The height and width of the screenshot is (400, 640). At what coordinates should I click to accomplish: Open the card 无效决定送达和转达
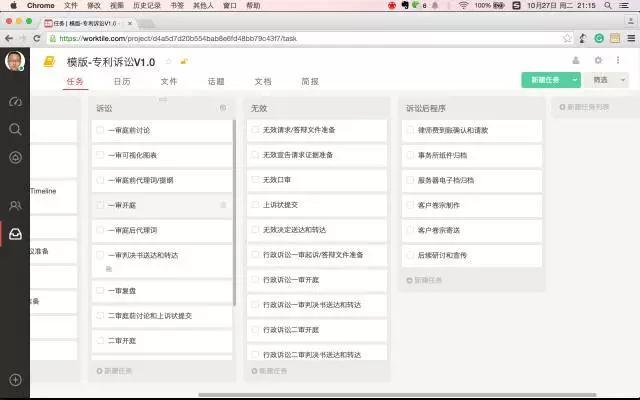pyautogui.click(x=317, y=230)
